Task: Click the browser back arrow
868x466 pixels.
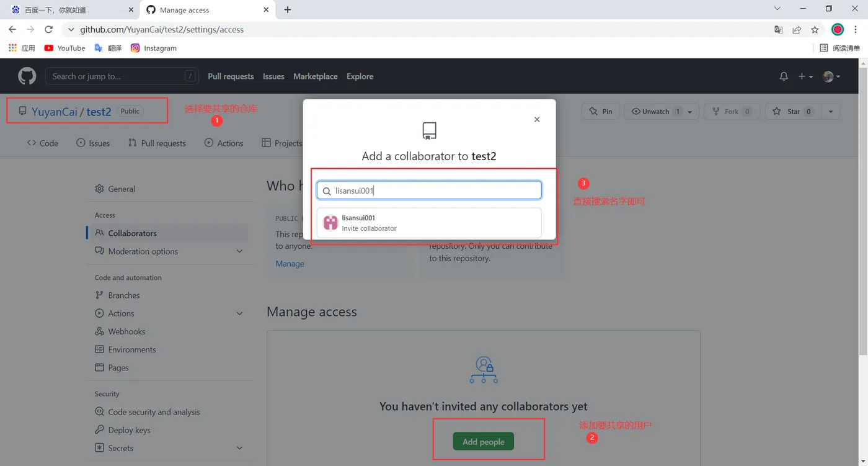Action: coord(12,29)
